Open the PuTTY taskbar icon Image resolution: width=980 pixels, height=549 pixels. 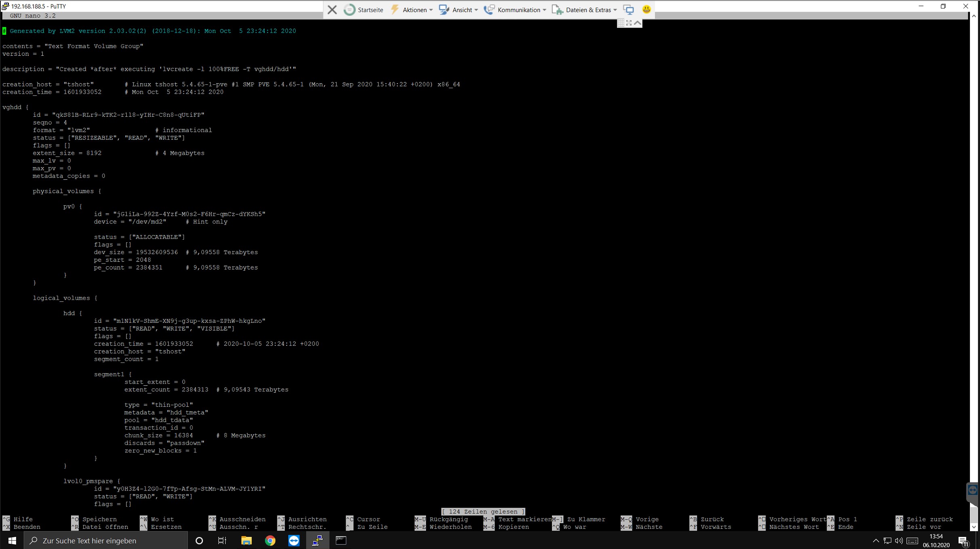pyautogui.click(x=317, y=541)
